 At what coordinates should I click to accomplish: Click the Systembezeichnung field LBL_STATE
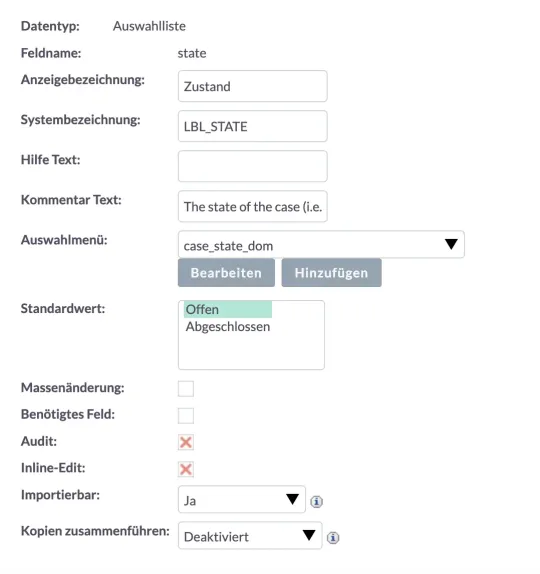coord(253,126)
